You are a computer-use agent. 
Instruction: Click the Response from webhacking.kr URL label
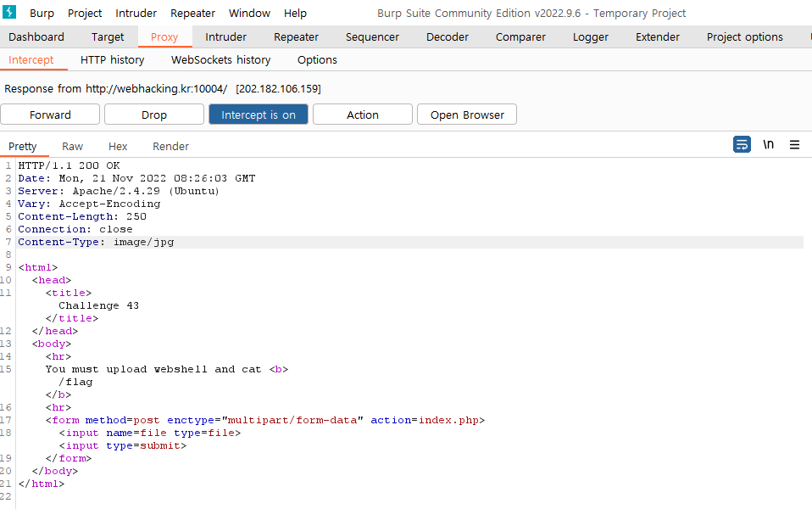pyautogui.click(x=163, y=88)
